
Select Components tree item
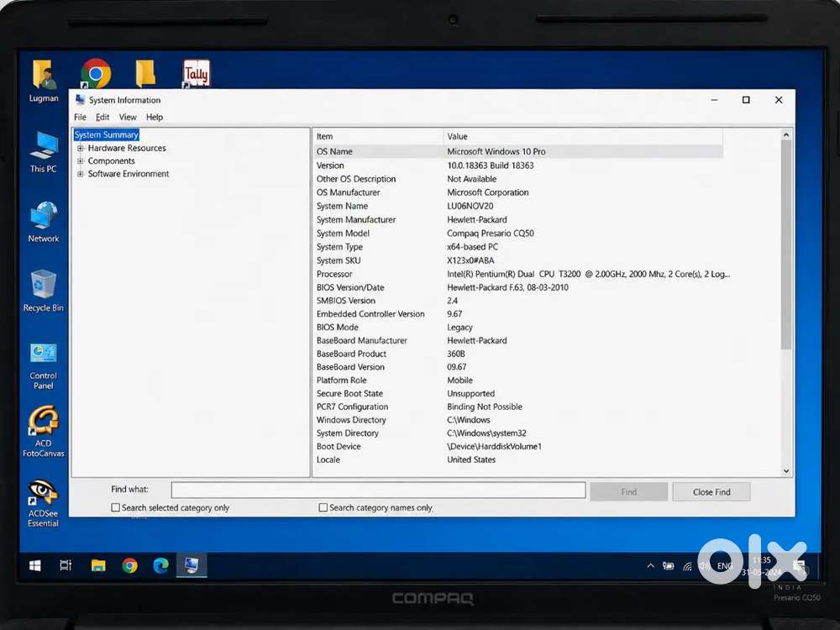coord(112,160)
